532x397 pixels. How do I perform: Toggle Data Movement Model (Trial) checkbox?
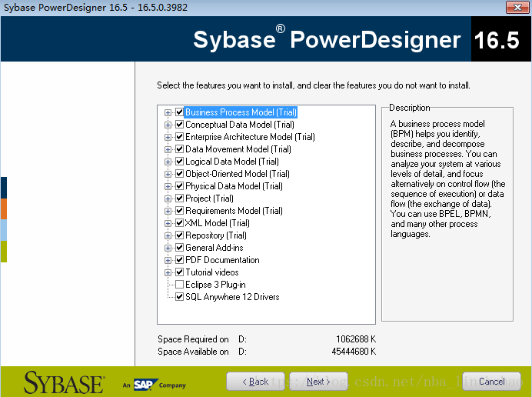(x=179, y=149)
